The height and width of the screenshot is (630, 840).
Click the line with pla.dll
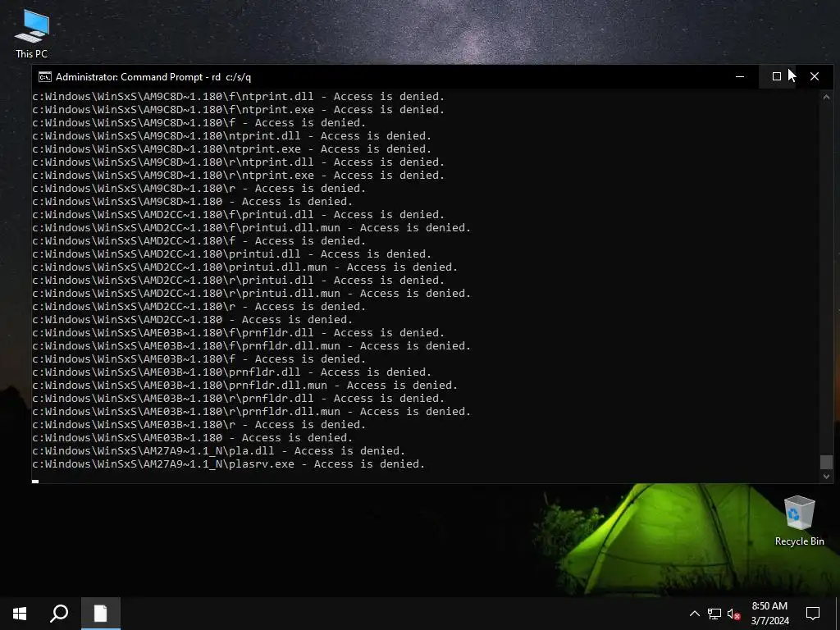click(218, 450)
